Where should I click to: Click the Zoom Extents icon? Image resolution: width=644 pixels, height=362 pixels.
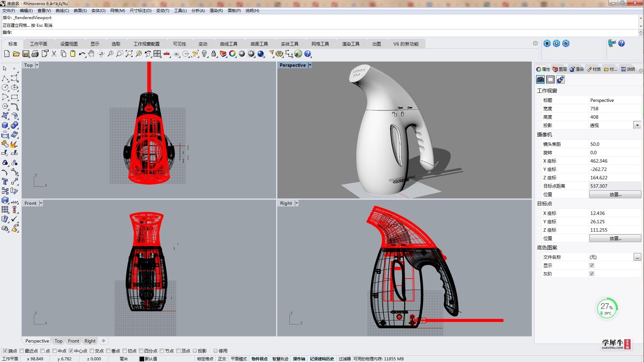pos(129,54)
